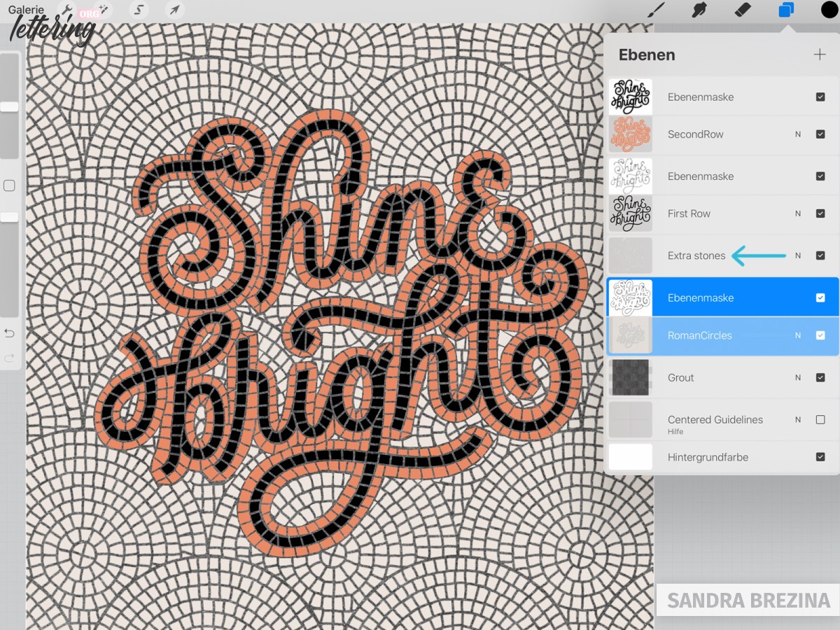
Task: Return to Galerie view
Action: click(x=25, y=10)
